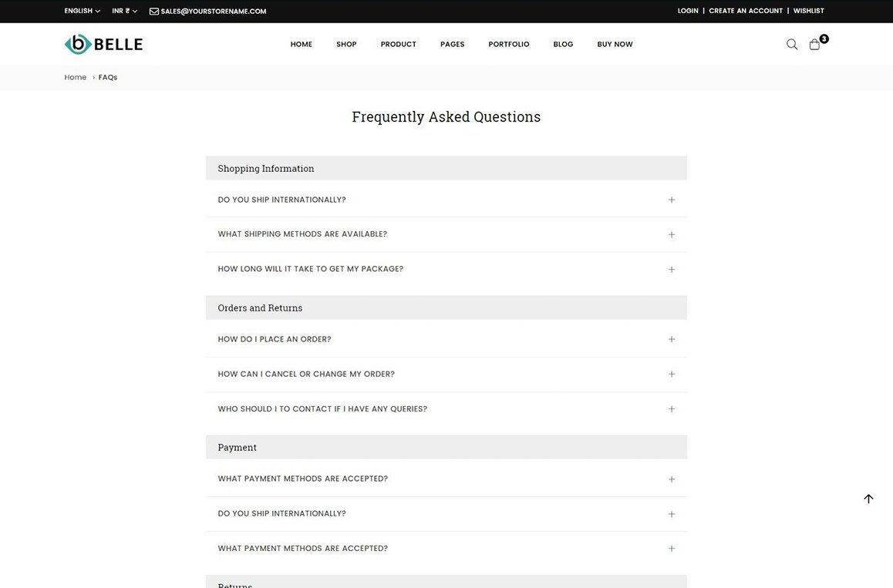
Task: Open the SHOP menu
Action: pyautogui.click(x=345, y=44)
